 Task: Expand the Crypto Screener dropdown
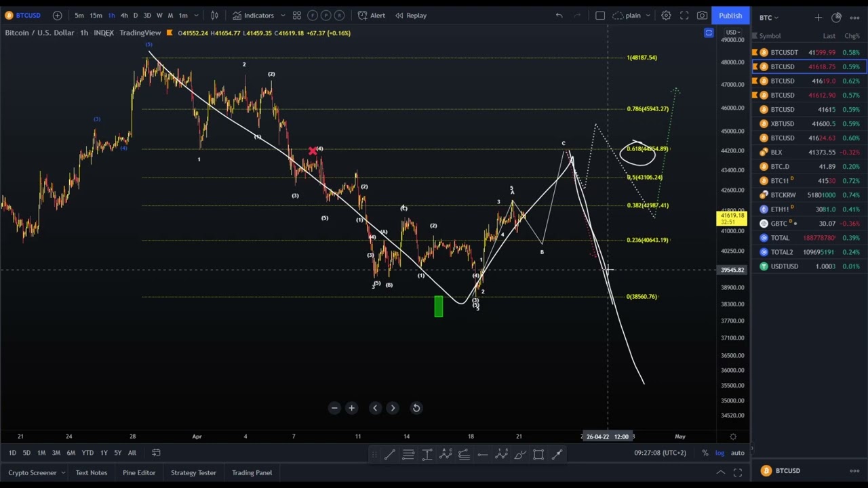click(x=36, y=472)
